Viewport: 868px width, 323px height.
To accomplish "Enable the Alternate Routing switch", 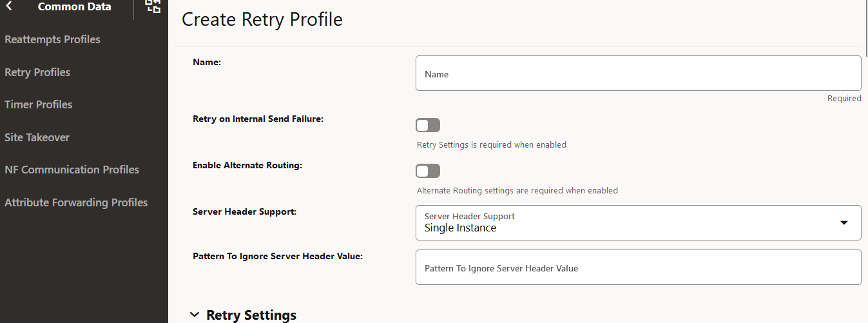I will (x=428, y=171).
